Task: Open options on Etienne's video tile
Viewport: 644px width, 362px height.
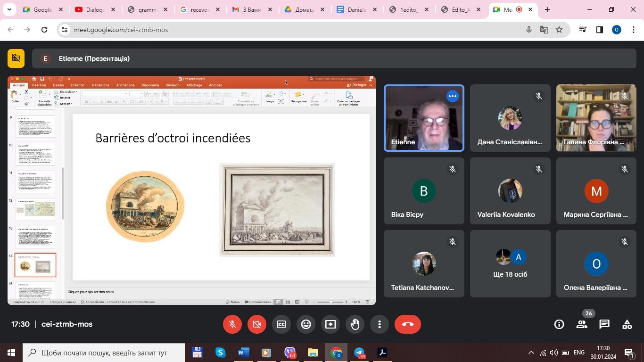Action: (x=452, y=96)
